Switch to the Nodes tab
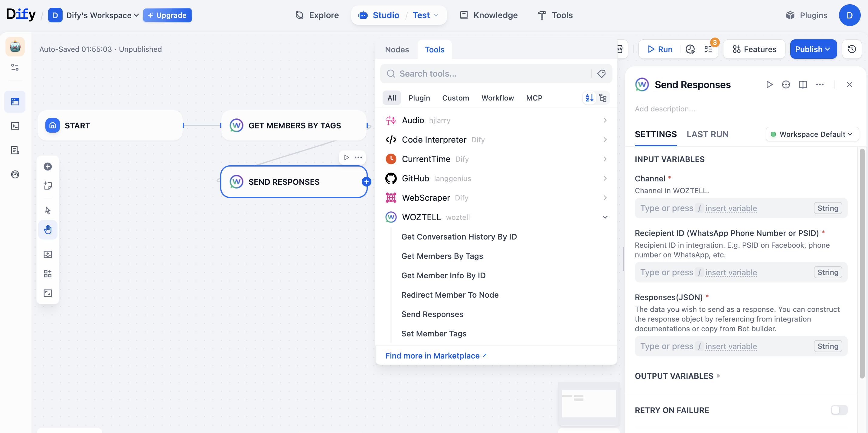868x433 pixels. (396, 50)
